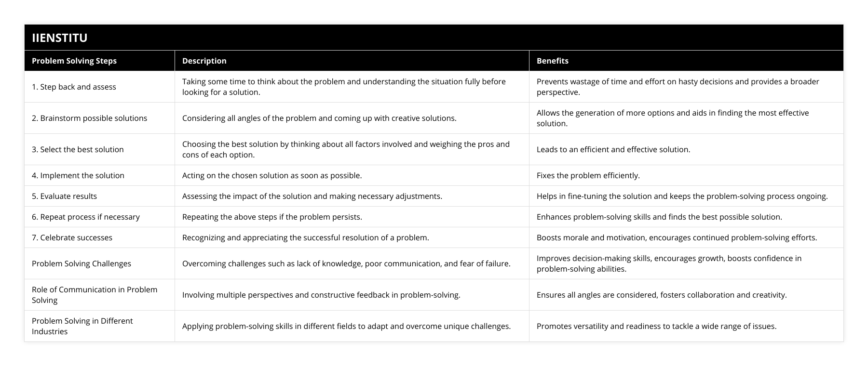Click the '4. Implement the solution' cell
The width and height of the screenshot is (868, 366).
[x=78, y=175]
